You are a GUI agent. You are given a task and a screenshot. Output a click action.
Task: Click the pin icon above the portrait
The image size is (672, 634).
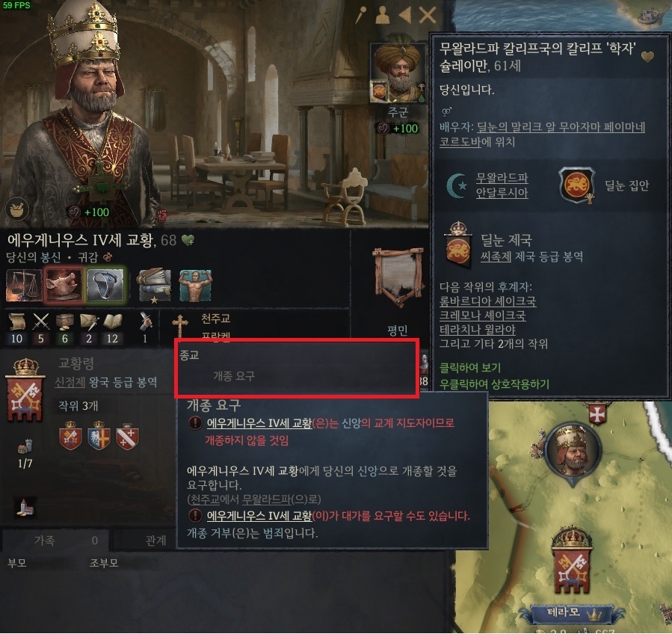361,16
